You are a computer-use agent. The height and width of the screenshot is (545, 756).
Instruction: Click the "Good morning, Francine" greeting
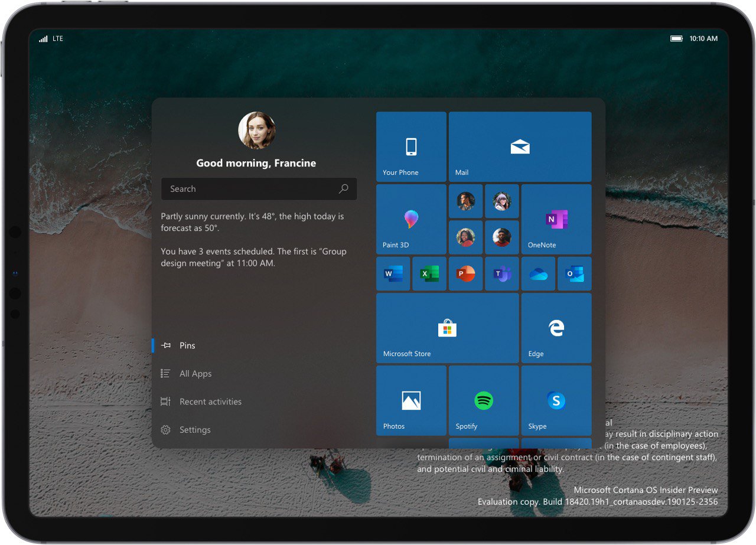tap(256, 163)
